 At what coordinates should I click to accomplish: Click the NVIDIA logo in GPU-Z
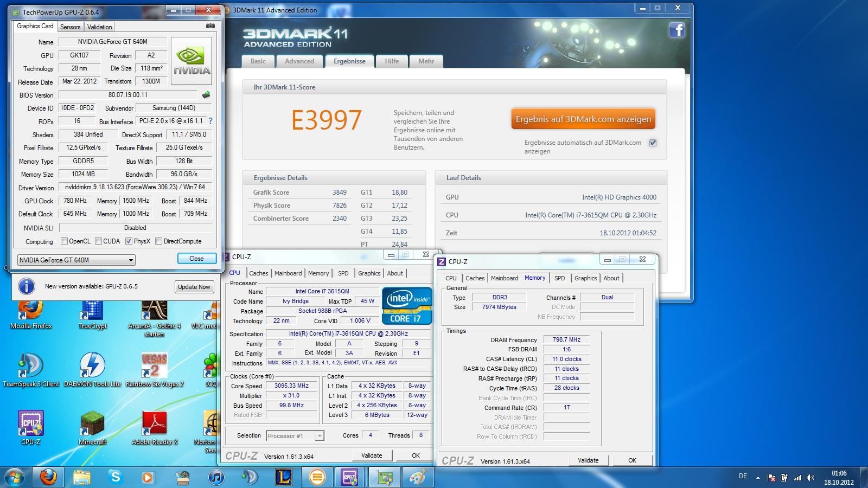[x=192, y=61]
